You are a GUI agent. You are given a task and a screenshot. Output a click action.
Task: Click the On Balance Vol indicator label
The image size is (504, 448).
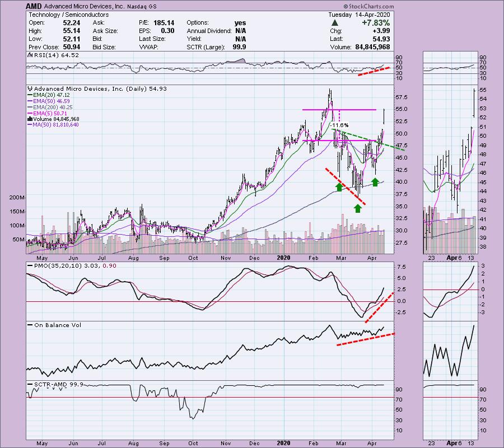pyautogui.click(x=58, y=325)
